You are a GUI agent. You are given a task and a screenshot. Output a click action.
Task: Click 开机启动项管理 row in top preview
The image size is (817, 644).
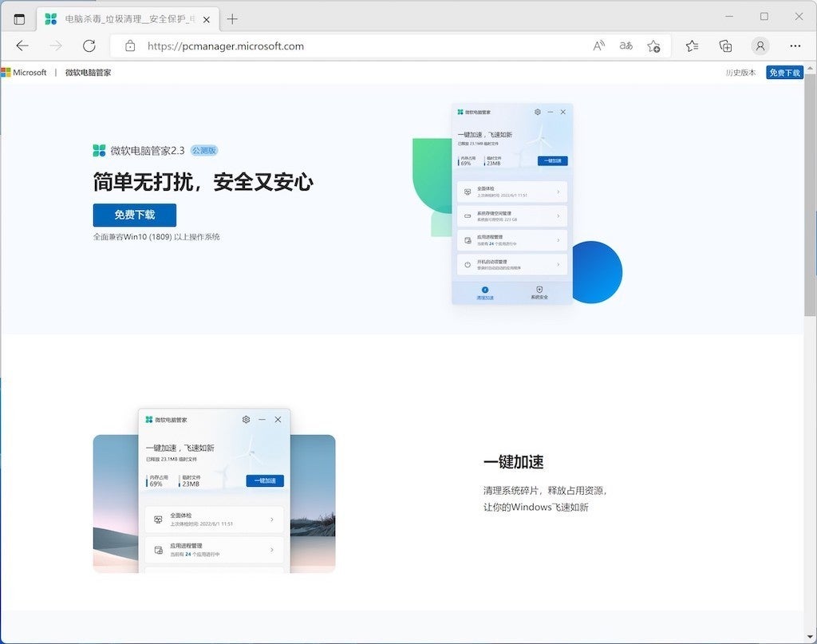coord(511,265)
